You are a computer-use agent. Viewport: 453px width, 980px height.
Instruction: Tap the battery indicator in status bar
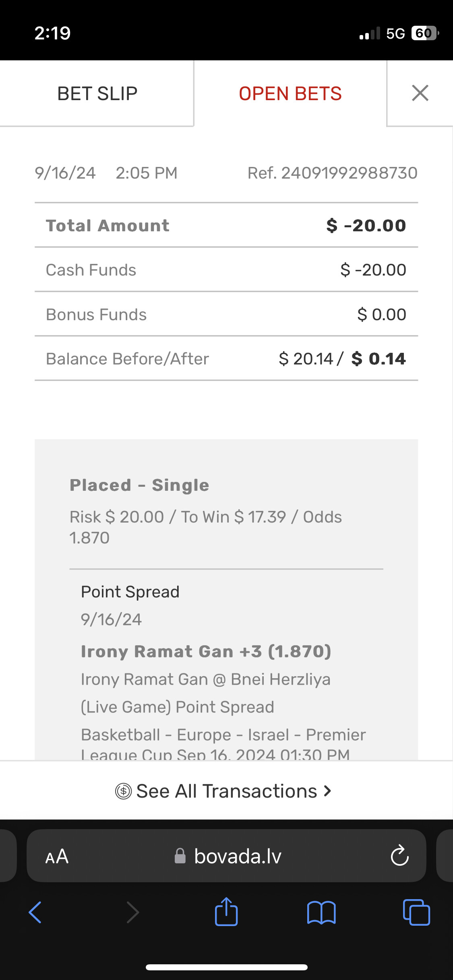pyautogui.click(x=424, y=33)
